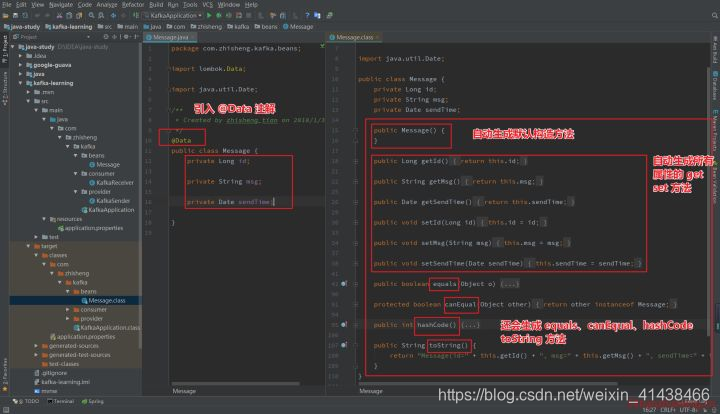Toggle the Structure side tool button
Viewport: 720px width, 414px height.
tap(5, 89)
